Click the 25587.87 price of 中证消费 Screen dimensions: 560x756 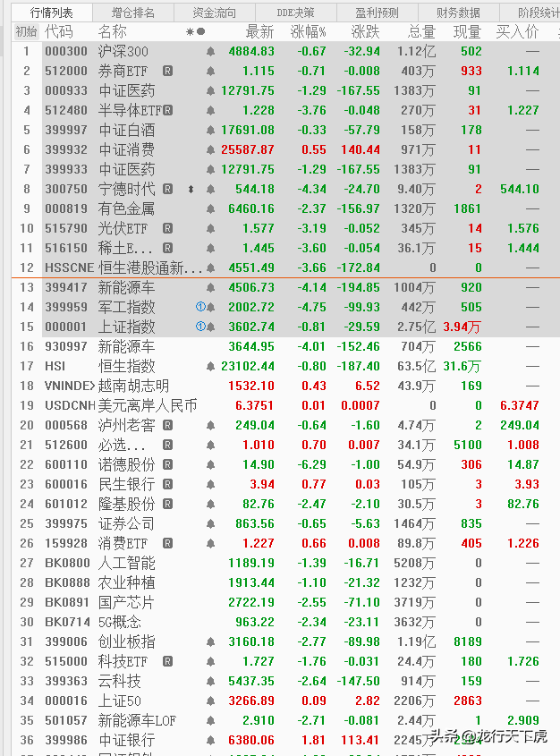tap(248, 150)
